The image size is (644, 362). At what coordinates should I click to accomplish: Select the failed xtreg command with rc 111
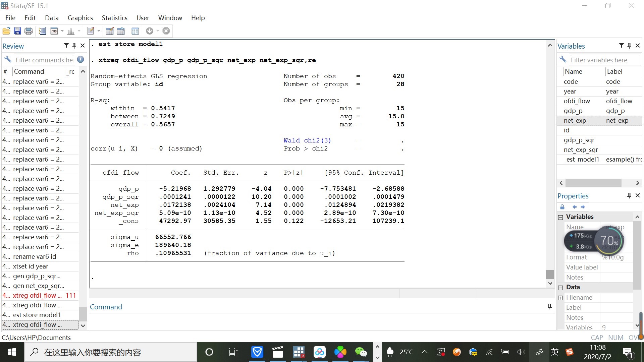(40, 295)
